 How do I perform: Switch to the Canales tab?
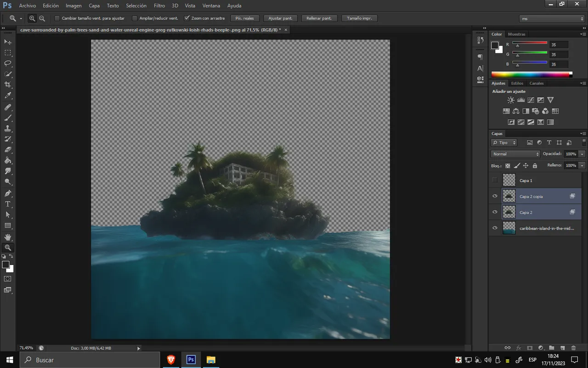[537, 83]
